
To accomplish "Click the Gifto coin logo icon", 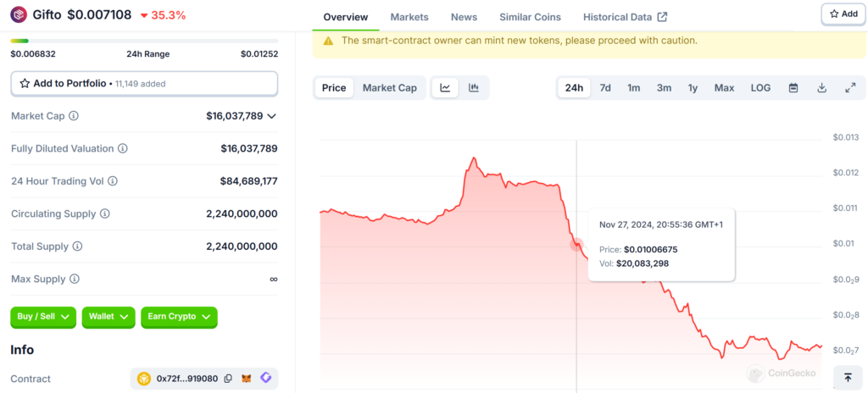I will (19, 14).
